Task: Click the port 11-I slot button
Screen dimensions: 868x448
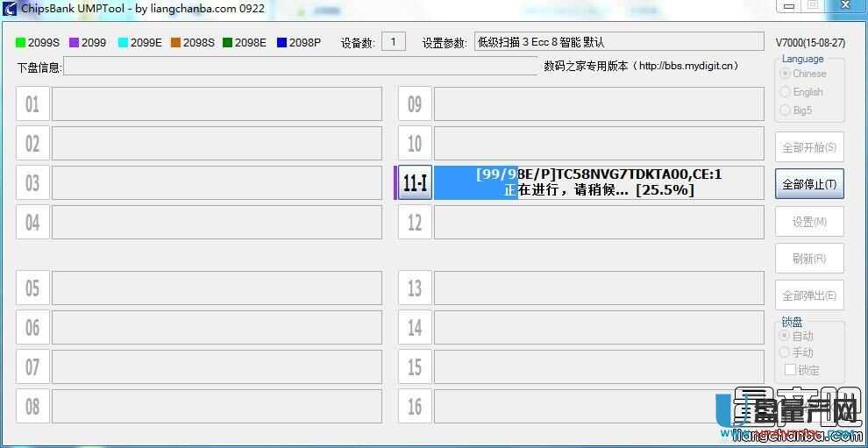Action: point(415,183)
